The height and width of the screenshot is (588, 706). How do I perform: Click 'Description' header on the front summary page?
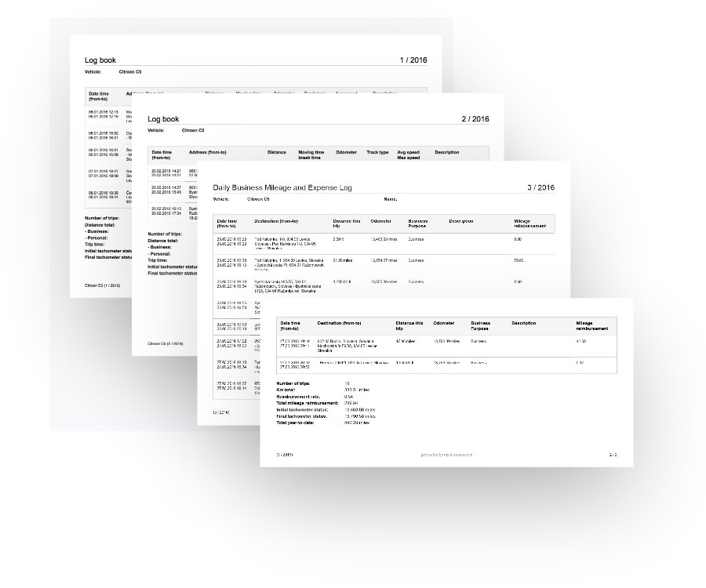[524, 324]
